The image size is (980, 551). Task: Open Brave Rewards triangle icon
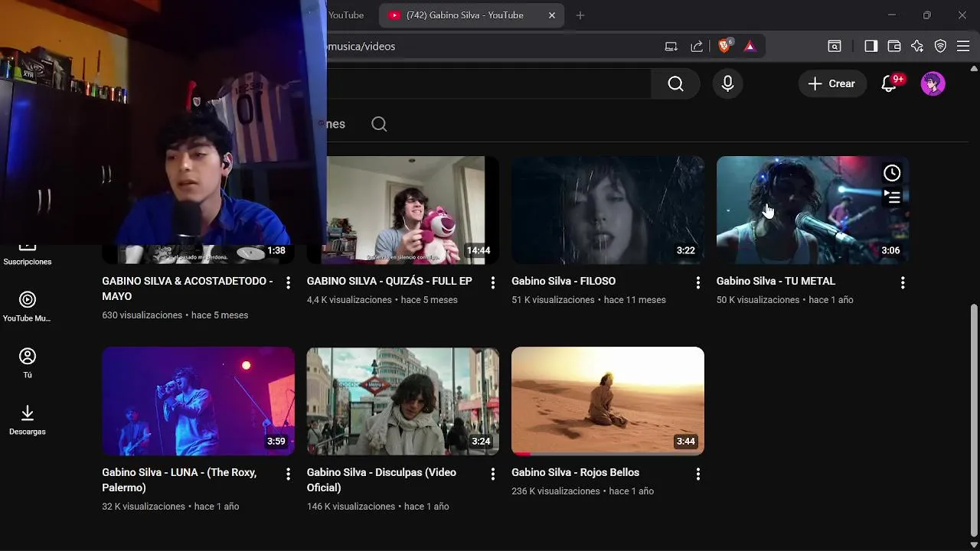(750, 46)
